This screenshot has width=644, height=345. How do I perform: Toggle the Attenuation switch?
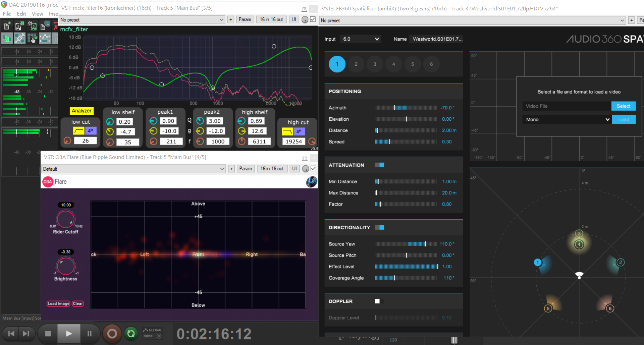click(x=379, y=165)
